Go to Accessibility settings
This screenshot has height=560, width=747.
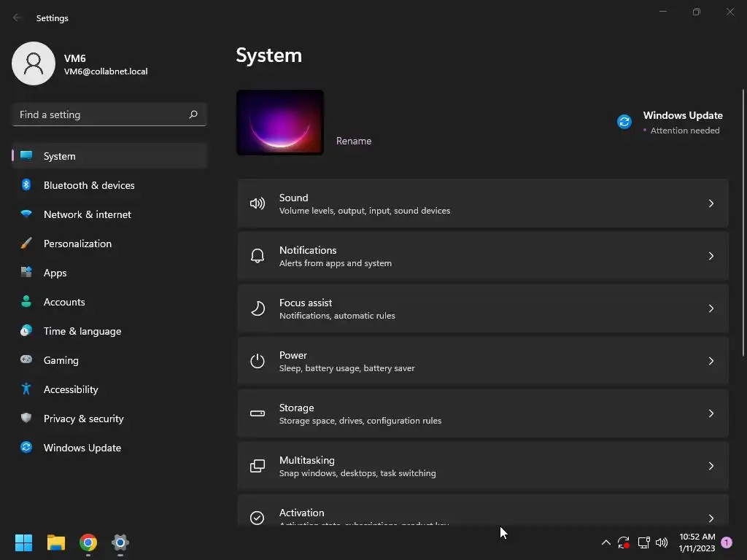pyautogui.click(x=109, y=389)
